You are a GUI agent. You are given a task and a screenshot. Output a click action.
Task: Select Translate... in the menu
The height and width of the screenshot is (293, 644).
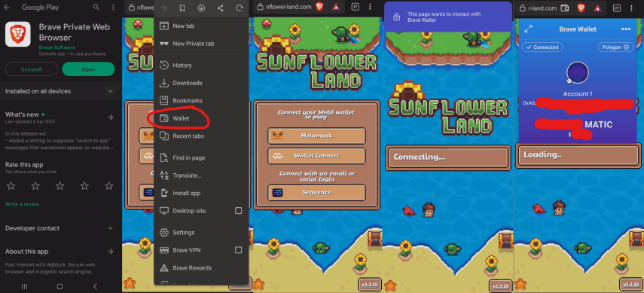[201, 175]
